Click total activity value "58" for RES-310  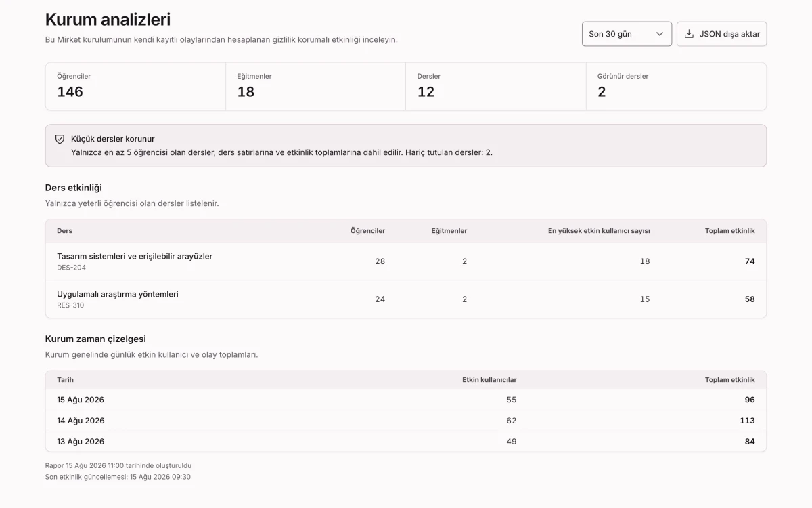[750, 299]
